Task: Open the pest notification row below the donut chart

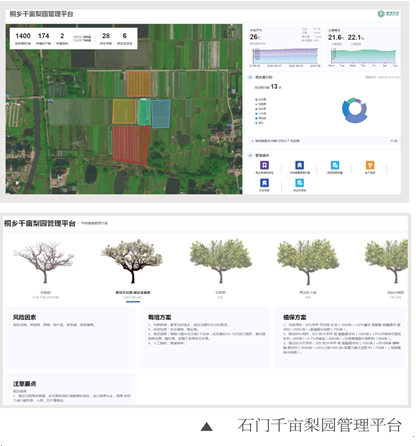Action: tap(323, 141)
